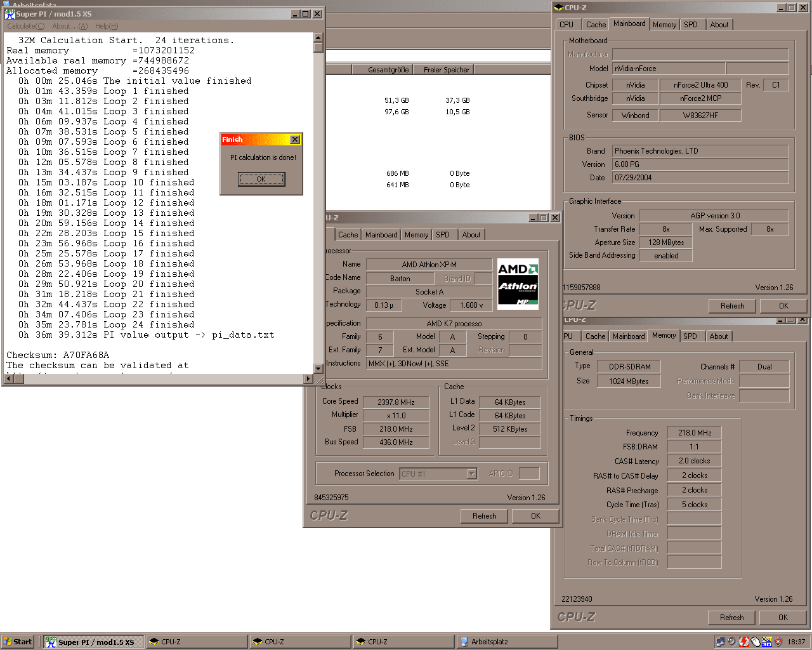Screen dimensions: 812x650
Task: Click the CPU-Z icon in Mainboard window title
Action: (559, 8)
